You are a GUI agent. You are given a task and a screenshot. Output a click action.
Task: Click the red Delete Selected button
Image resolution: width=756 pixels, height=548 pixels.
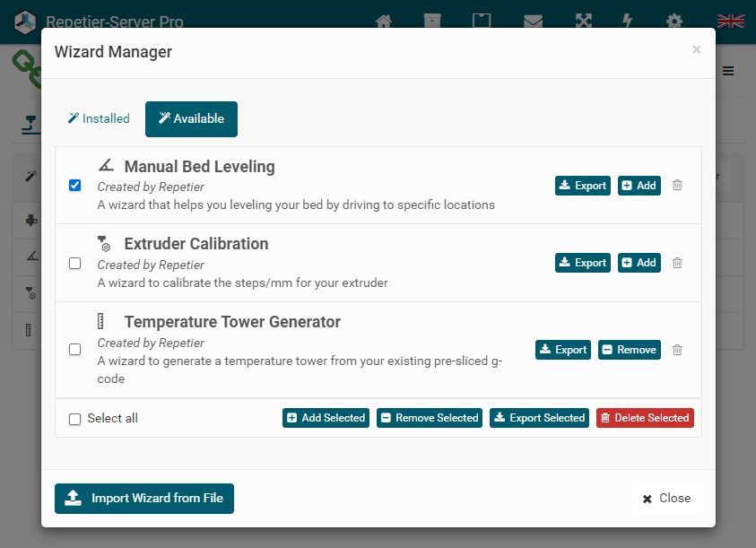[645, 418]
